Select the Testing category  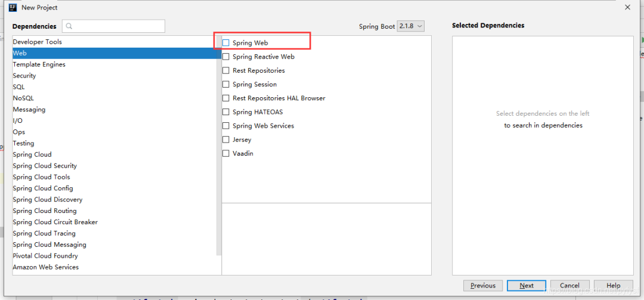click(117, 143)
